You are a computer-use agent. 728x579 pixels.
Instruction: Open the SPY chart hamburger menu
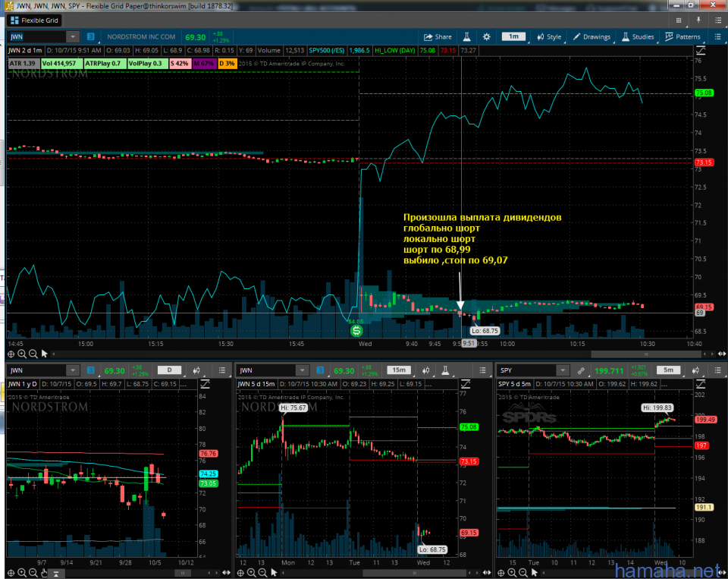tap(718, 370)
